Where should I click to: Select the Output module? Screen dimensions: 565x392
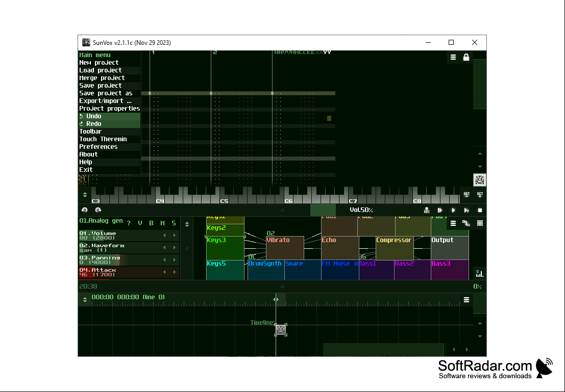point(450,248)
